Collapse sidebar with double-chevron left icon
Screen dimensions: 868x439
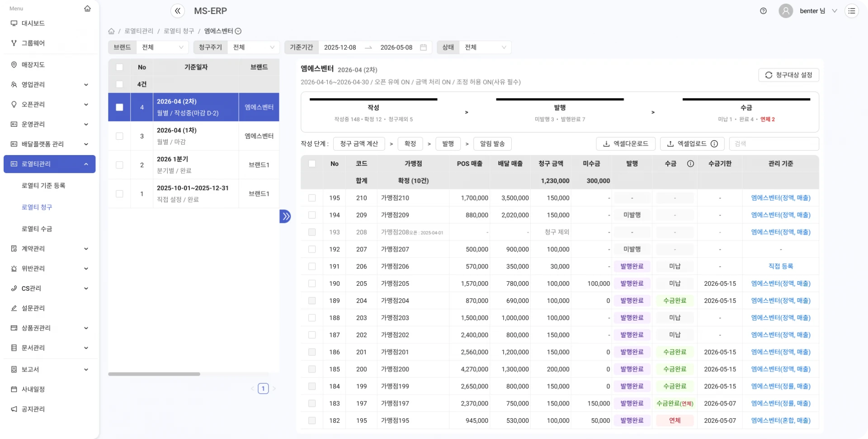click(178, 11)
